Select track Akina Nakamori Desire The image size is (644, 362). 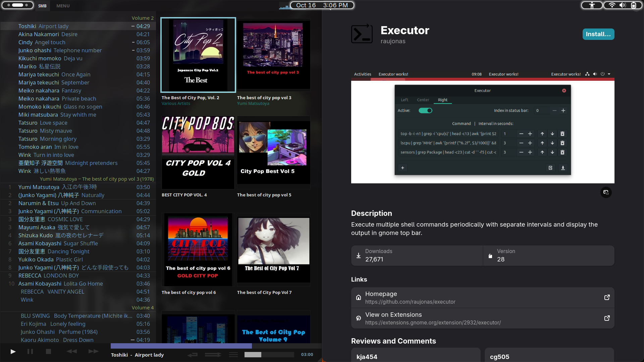(x=48, y=34)
